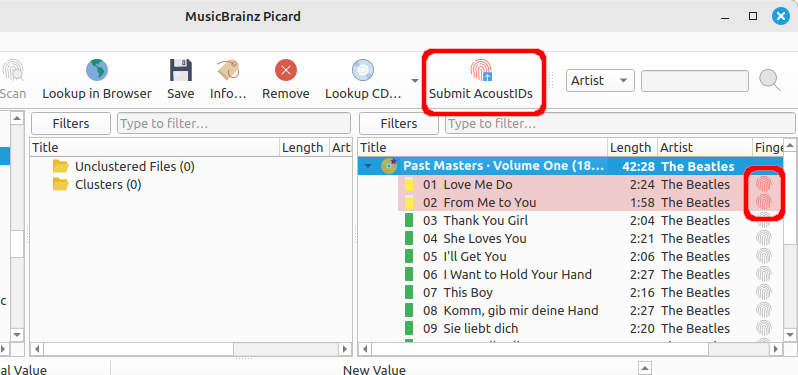This screenshot has height=375, width=798.
Task: Click in the right Type to filter field
Action: pyautogui.click(x=620, y=123)
